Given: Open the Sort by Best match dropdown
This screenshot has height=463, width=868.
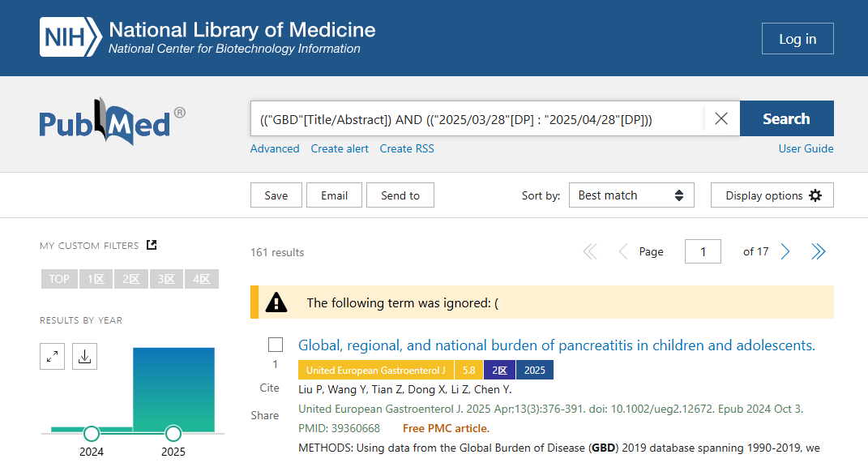Looking at the screenshot, I should 631,195.
